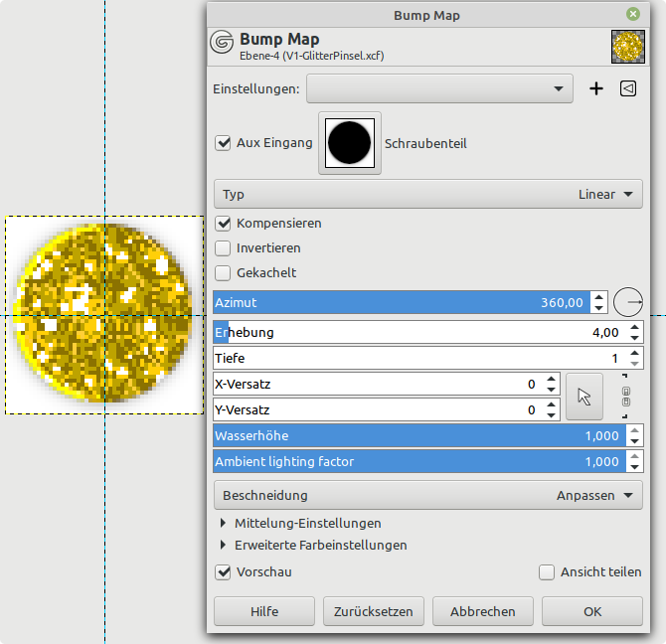Close the Bump Map dialog window
The image size is (666, 644).
[633, 15]
